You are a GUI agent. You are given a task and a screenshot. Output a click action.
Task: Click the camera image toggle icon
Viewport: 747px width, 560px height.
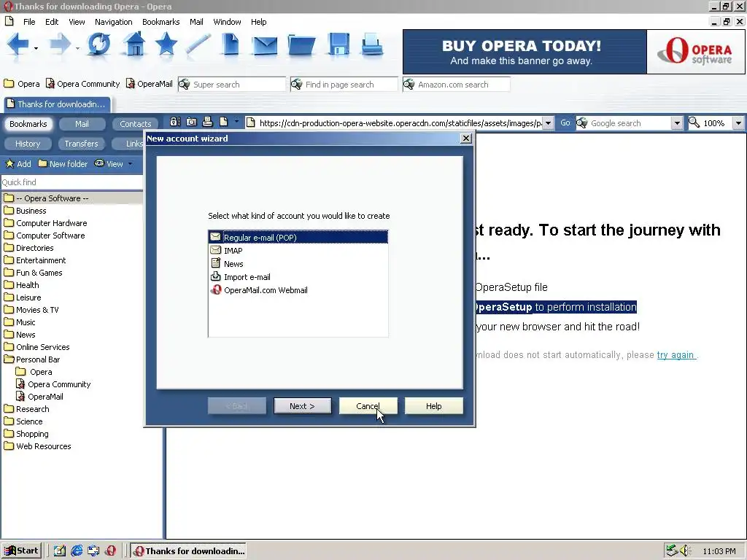192,122
